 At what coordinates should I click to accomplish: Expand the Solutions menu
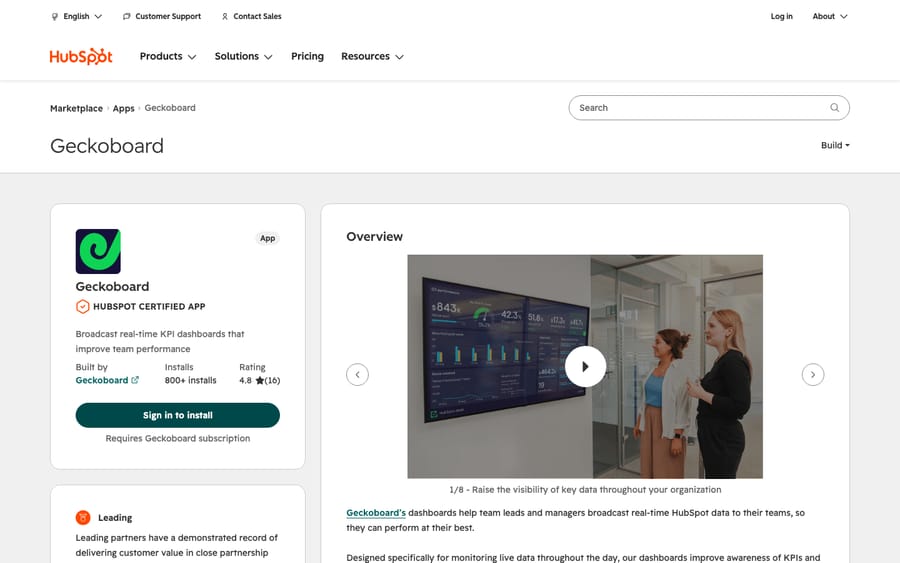(243, 56)
